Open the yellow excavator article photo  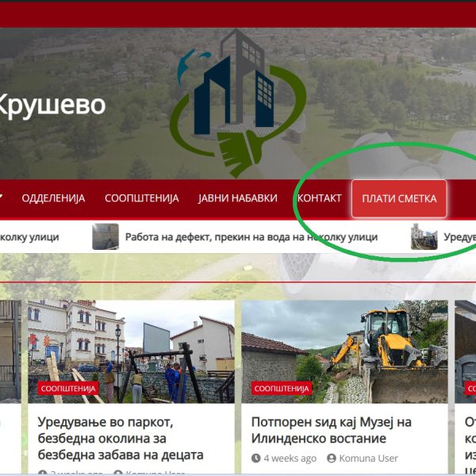[x=344, y=351]
